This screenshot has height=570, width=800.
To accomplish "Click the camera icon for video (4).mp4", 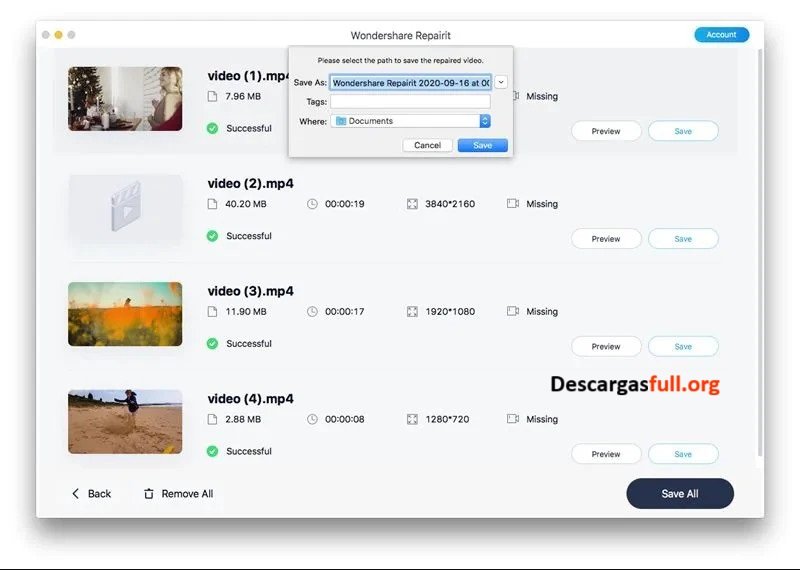I will point(513,419).
